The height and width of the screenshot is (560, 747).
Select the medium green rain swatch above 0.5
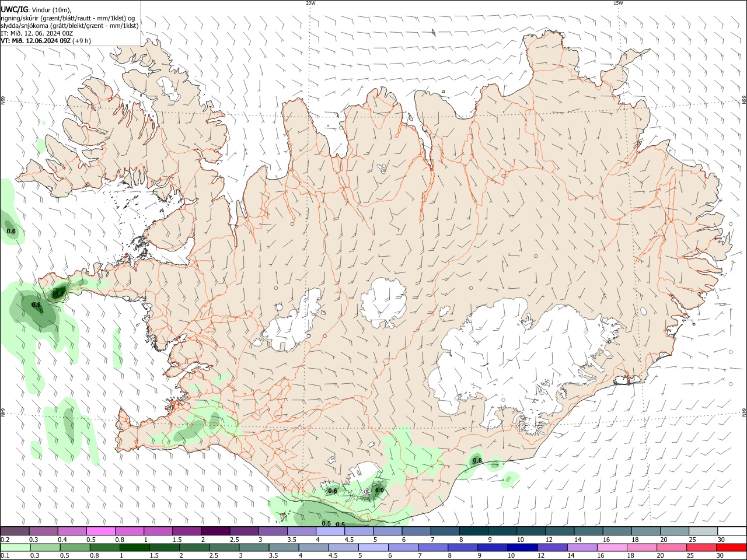75,547
